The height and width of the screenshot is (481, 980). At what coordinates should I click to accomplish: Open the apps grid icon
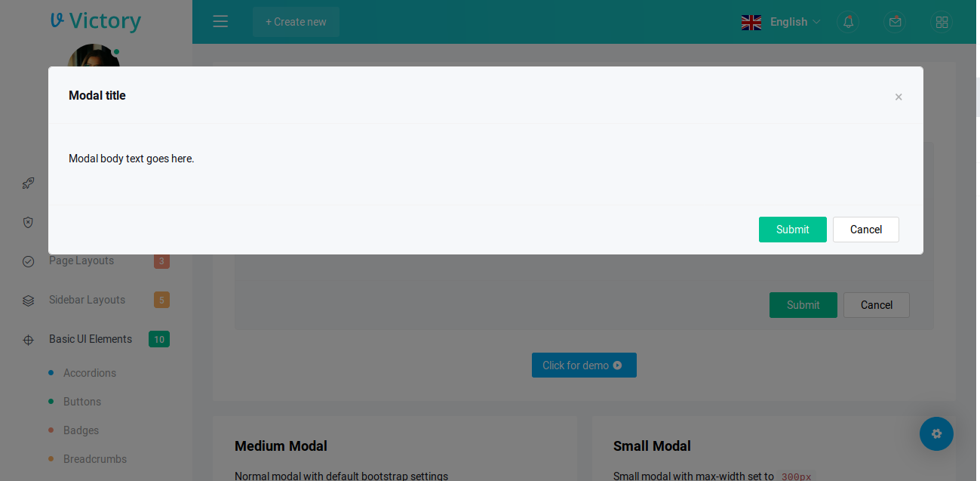[x=941, y=22]
